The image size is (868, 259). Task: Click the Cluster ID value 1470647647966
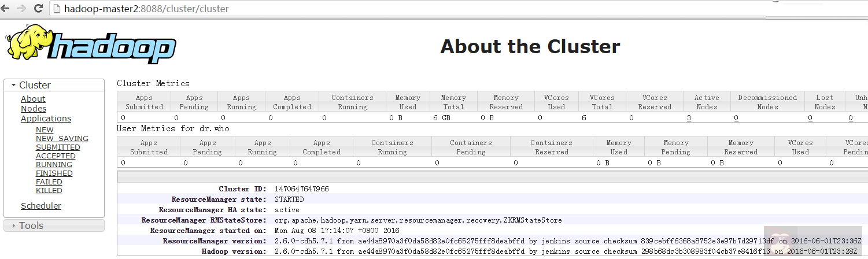point(302,189)
